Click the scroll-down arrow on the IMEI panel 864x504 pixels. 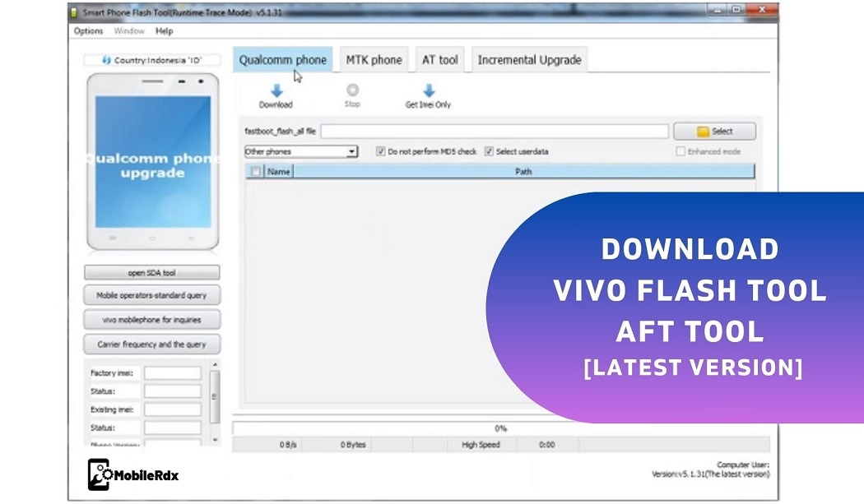tap(216, 439)
